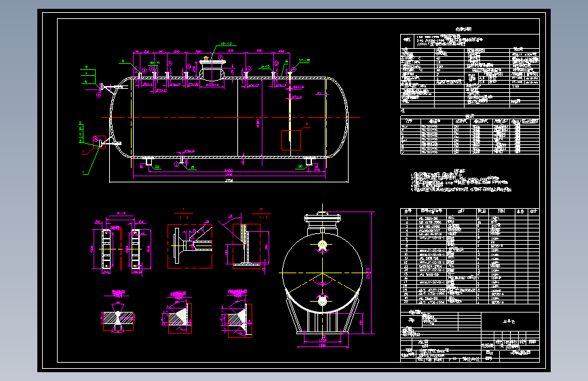The width and height of the screenshot is (588, 381).
Task: Select the red dashed horizontal centerline of the tank
Action: (231, 118)
